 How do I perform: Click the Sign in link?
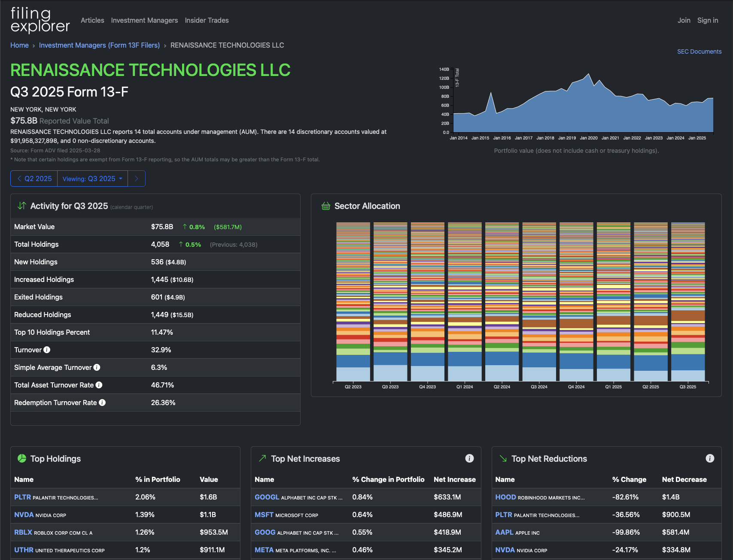click(x=707, y=20)
